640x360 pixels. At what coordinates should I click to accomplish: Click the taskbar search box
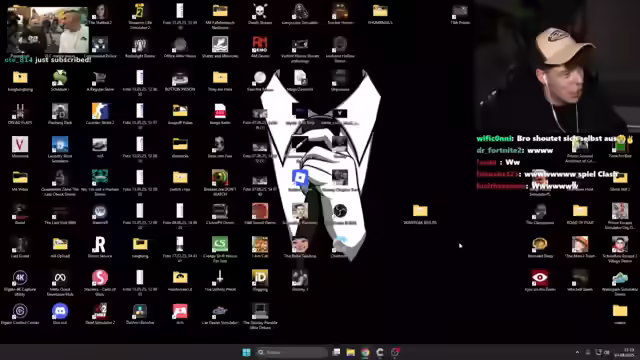tap(291, 352)
